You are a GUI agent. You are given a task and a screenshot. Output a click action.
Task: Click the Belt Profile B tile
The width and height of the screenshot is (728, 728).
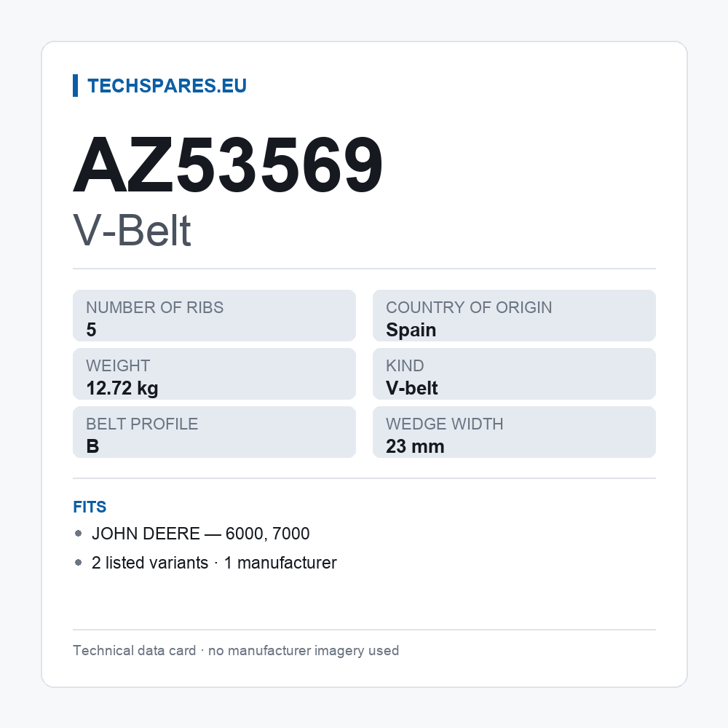[214, 432]
